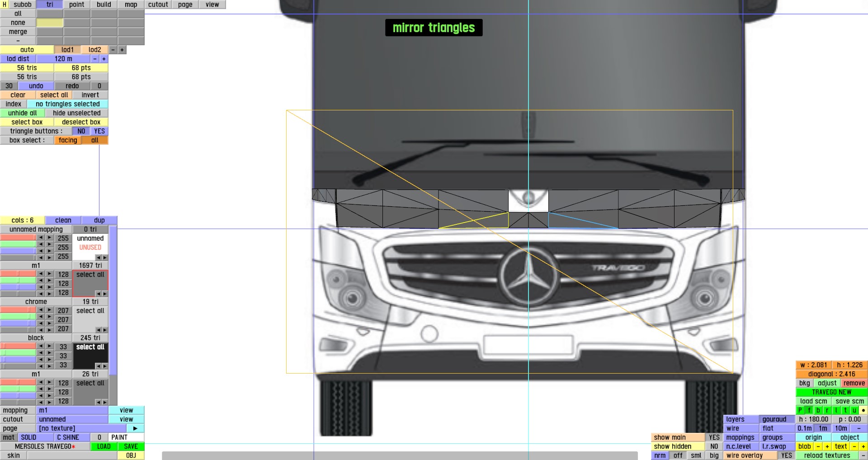This screenshot has height=460, width=868.
Task: Toggle show hidden NO
Action: click(x=714, y=446)
